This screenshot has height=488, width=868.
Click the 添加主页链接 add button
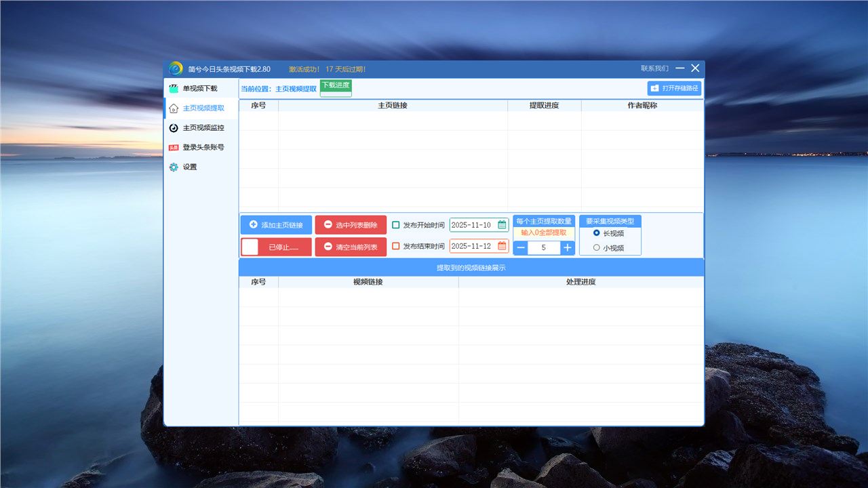click(x=276, y=225)
